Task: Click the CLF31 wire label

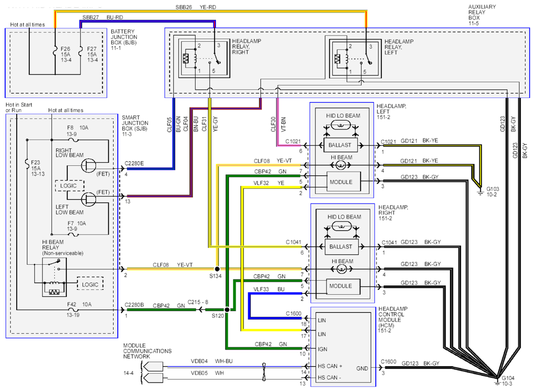Action: point(204,124)
